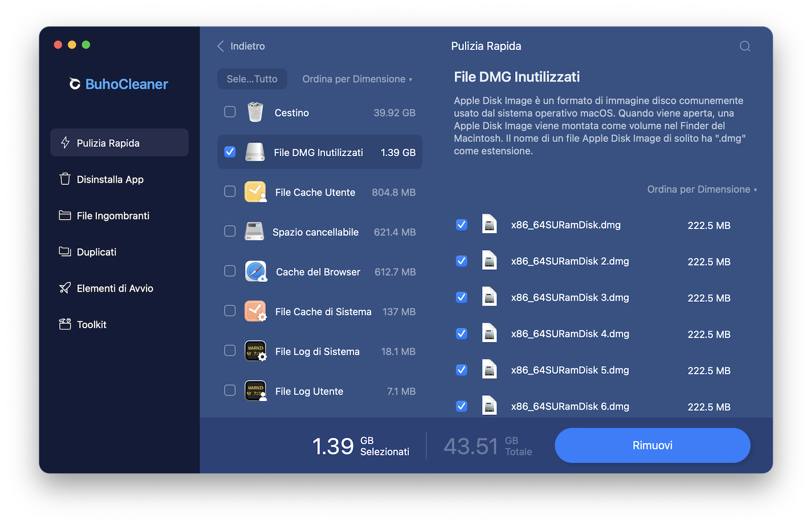
Task: Open file list Ordina per Dimensione dropdown
Action: tap(702, 189)
